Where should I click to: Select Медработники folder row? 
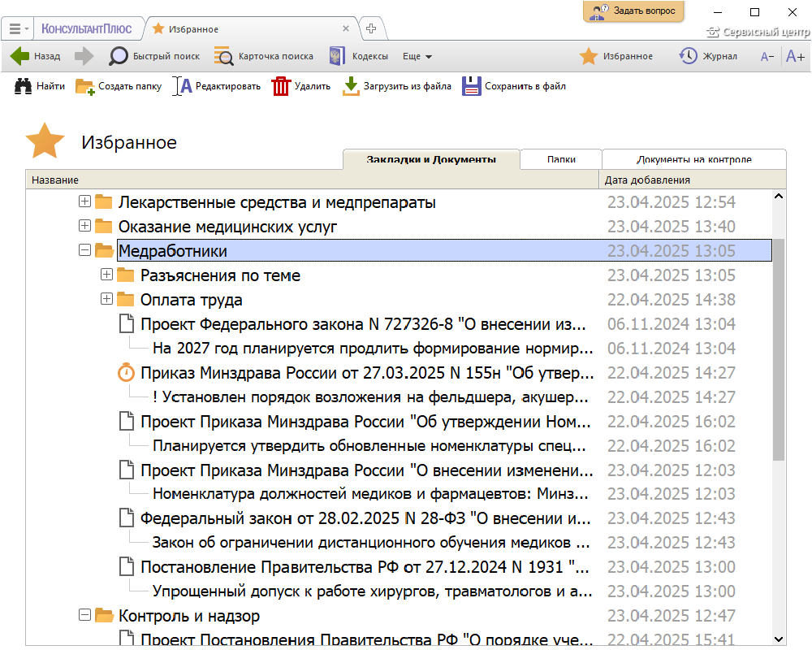tap(444, 251)
